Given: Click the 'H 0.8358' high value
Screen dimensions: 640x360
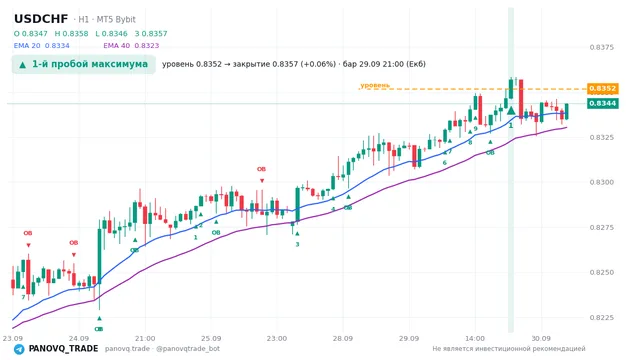Looking at the screenshot, I should [71, 33].
